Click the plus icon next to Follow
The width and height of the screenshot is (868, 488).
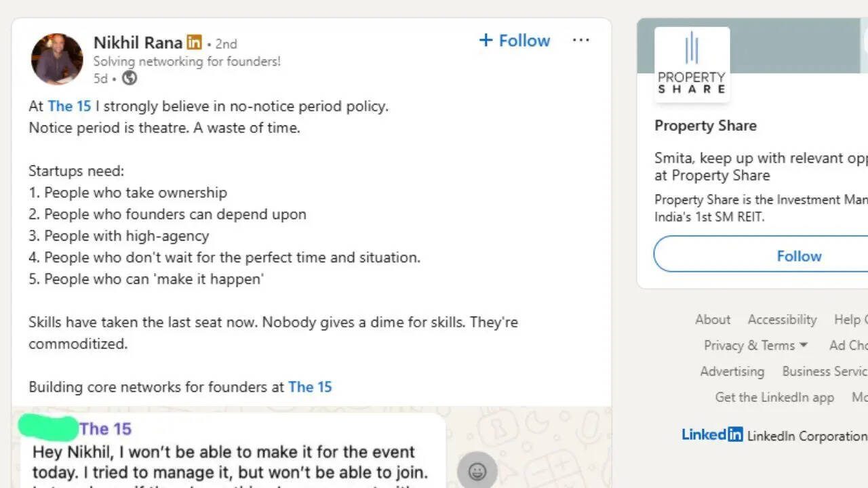coord(486,40)
